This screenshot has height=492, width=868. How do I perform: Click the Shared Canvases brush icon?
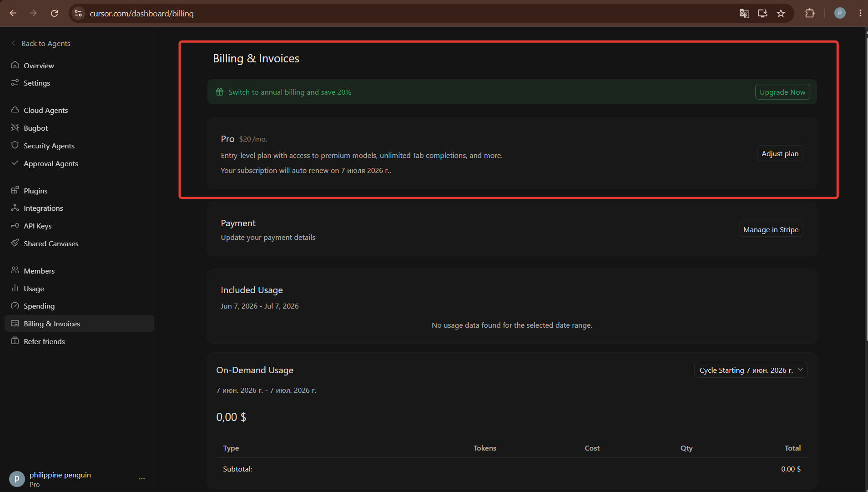(15, 243)
